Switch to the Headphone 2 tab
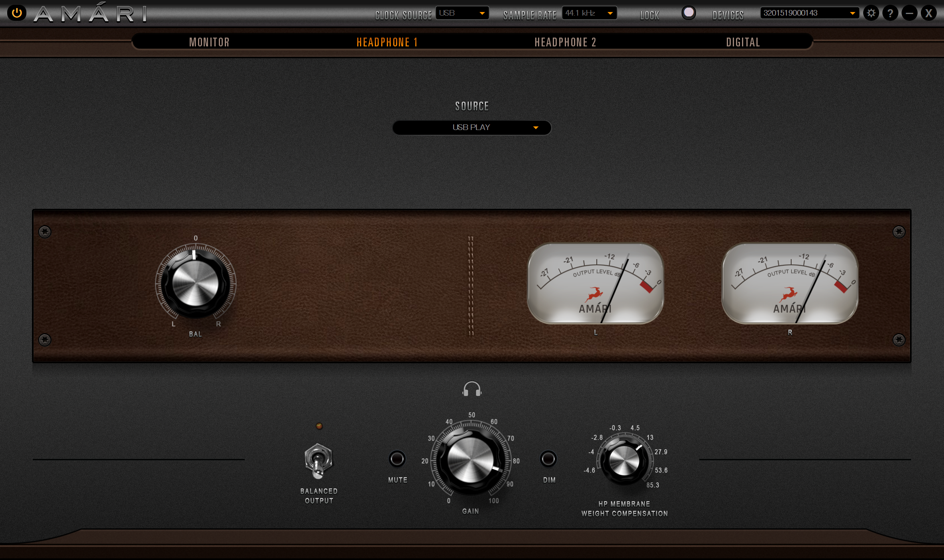Viewport: 944px width, 560px height. [566, 42]
